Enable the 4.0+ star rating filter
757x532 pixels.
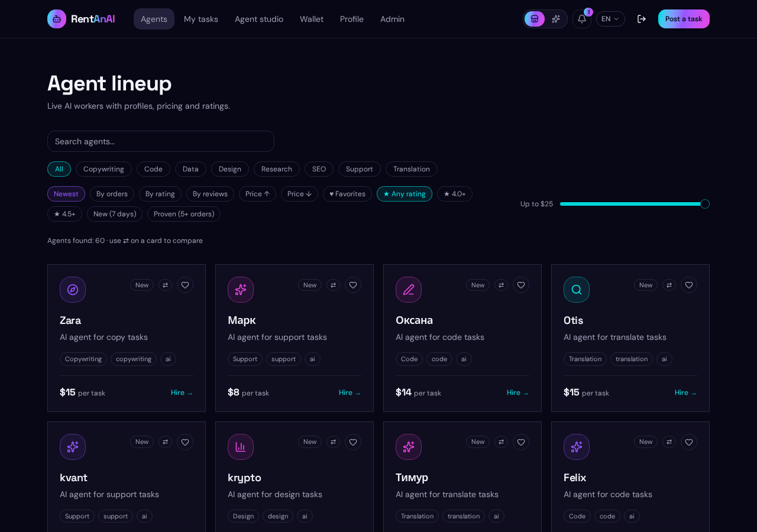pos(455,194)
